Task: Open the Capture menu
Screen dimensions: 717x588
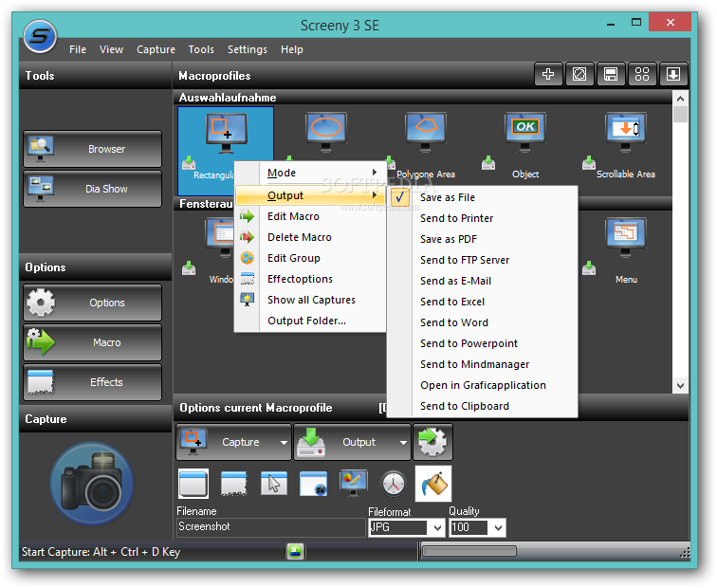Action: [x=156, y=49]
